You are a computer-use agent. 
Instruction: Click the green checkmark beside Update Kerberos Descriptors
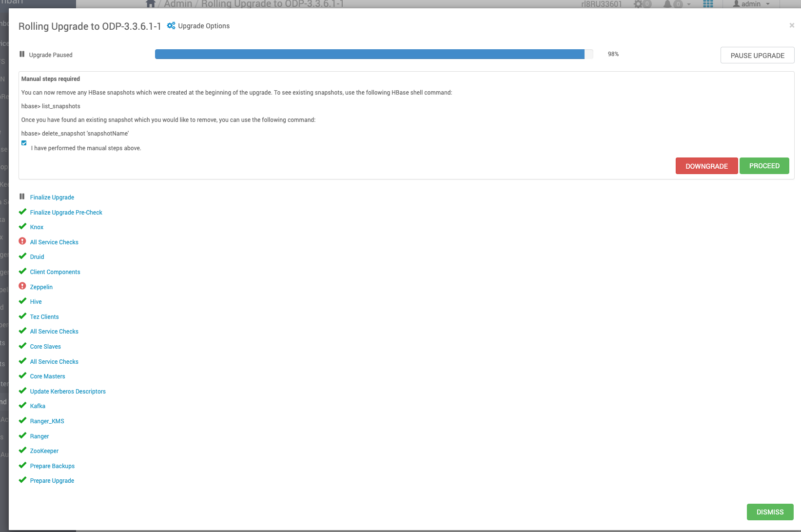click(x=22, y=391)
